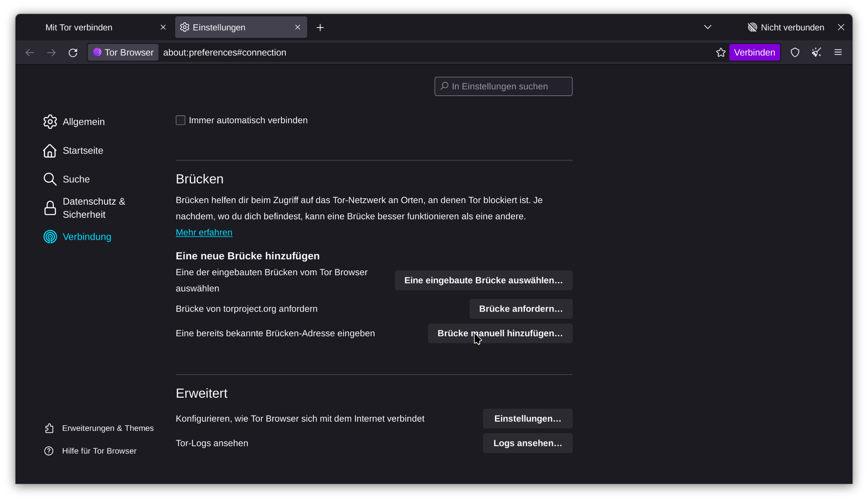868x501 pixels.
Task: Click the bookmark star icon
Action: pyautogui.click(x=721, y=52)
